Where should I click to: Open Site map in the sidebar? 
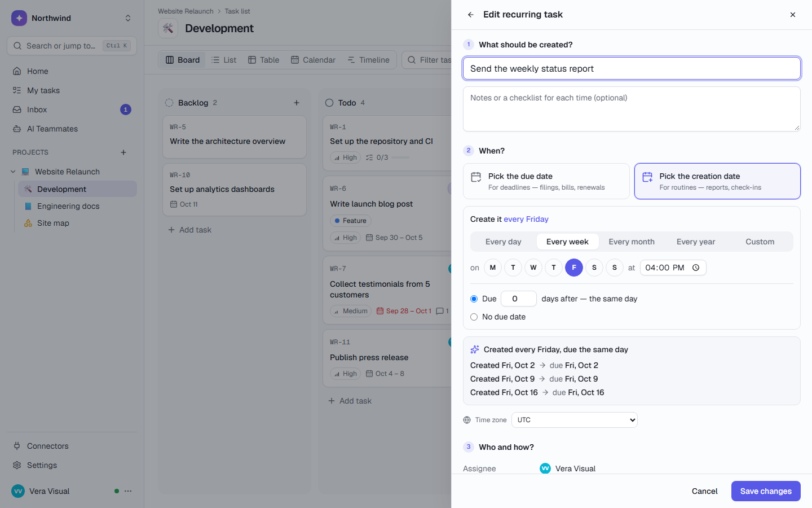coord(77,223)
